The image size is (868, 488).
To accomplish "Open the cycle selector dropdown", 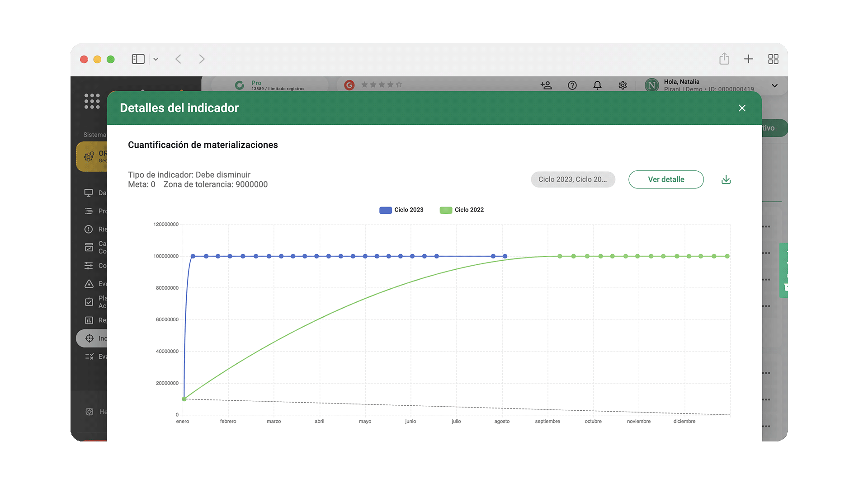I will (x=572, y=179).
